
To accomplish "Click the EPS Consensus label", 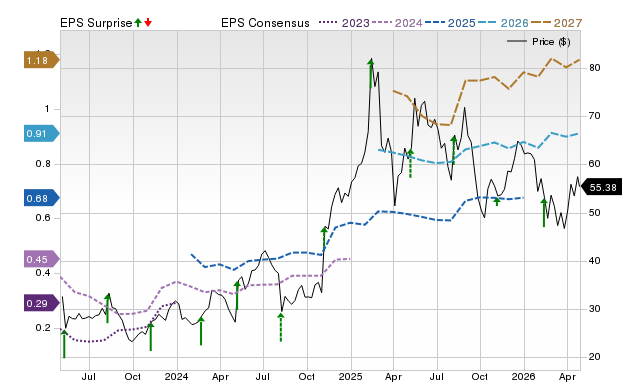I will pos(265,23).
